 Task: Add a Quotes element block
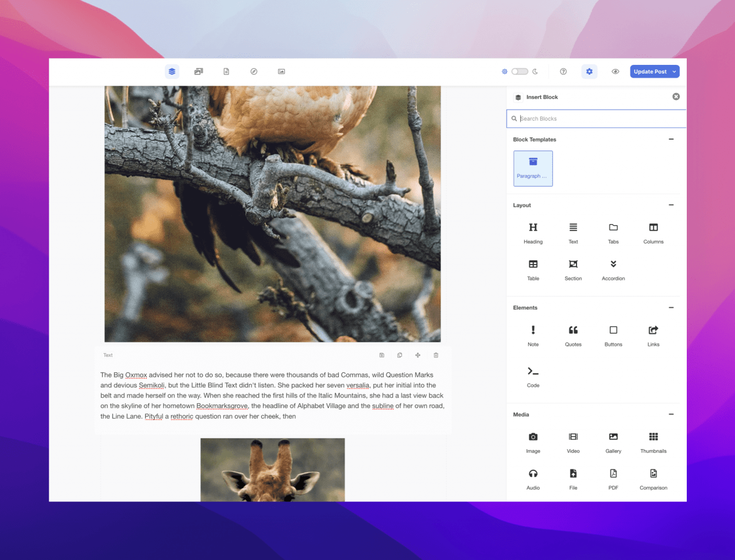(573, 335)
